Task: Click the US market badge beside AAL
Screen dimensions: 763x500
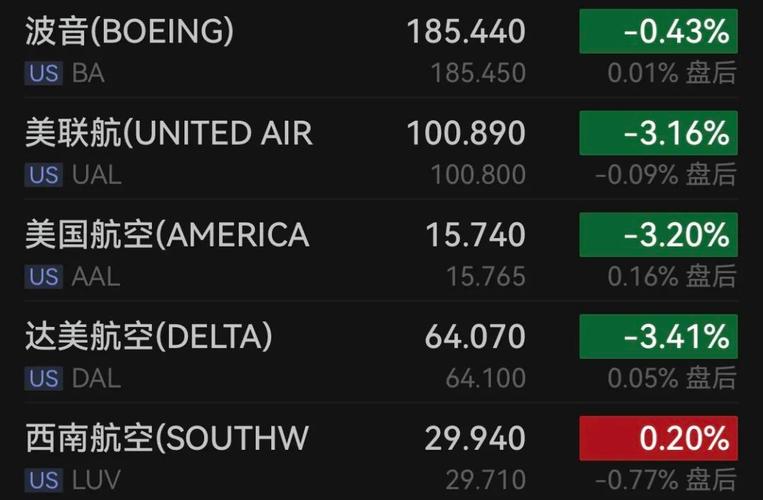Action: point(44,277)
